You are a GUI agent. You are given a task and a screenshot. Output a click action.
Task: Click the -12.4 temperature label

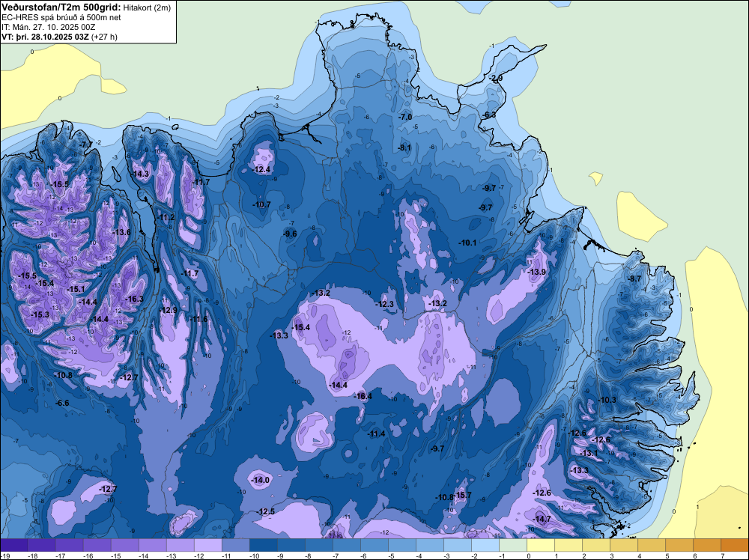[261, 169]
